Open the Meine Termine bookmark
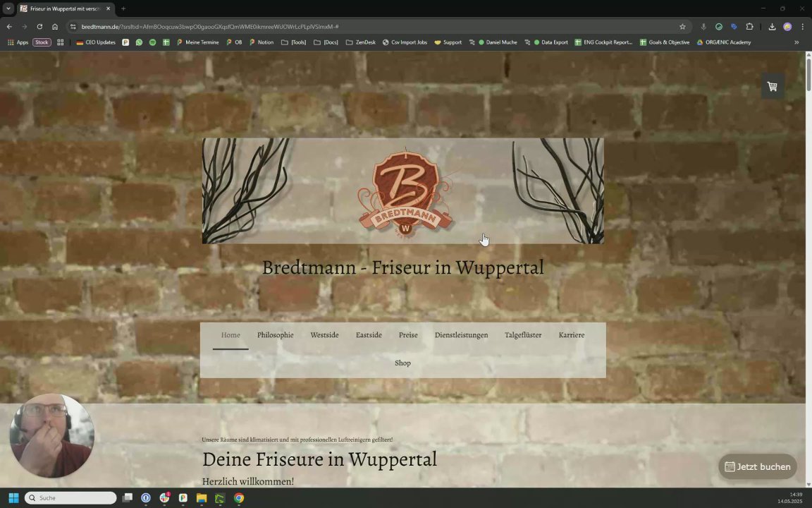The width and height of the screenshot is (812, 508). (197, 42)
